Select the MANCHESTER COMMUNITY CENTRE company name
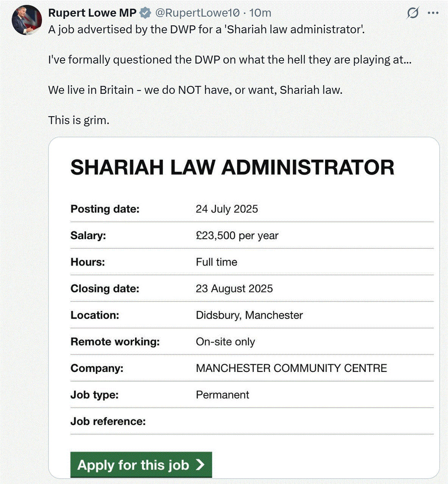The image size is (448, 484). pyautogui.click(x=291, y=368)
